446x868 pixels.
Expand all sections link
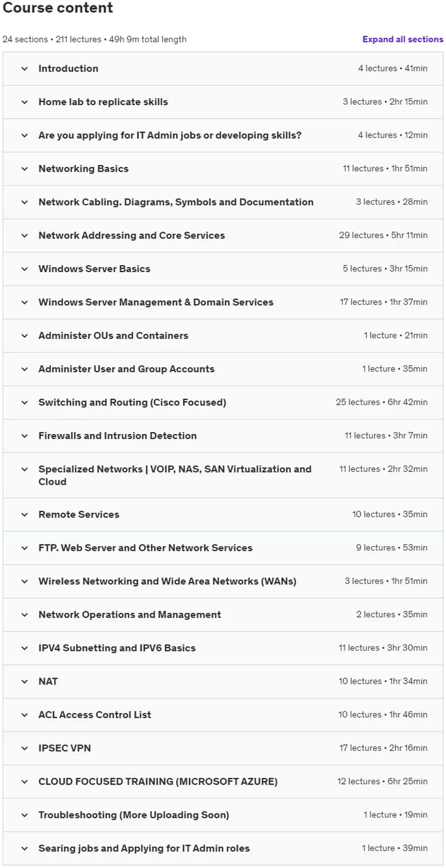pyautogui.click(x=403, y=39)
